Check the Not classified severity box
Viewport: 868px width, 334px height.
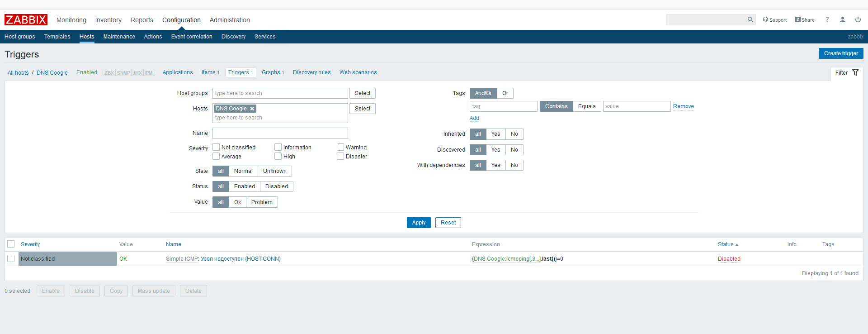click(216, 147)
